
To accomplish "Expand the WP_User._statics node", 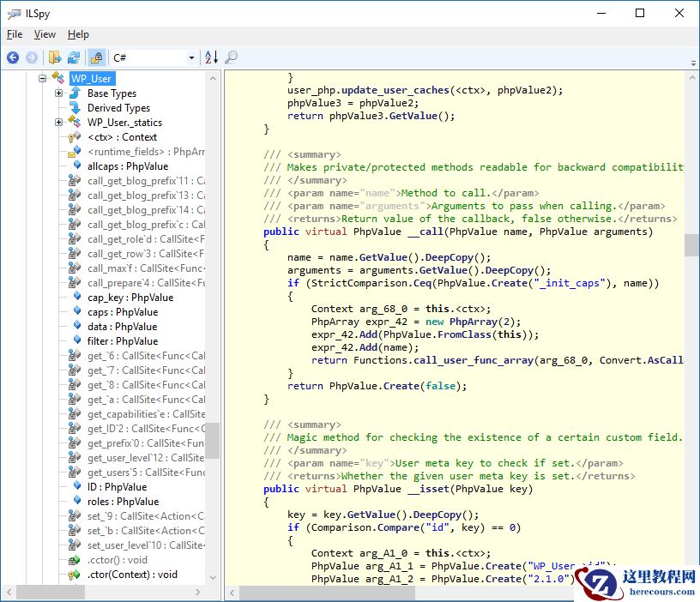I will 59,123.
